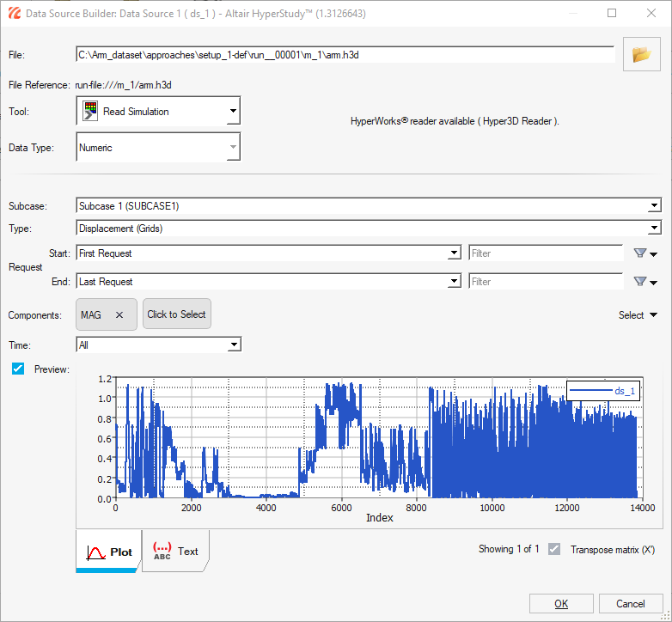Click the File Reference path text
672x622 pixels.
click(124, 85)
